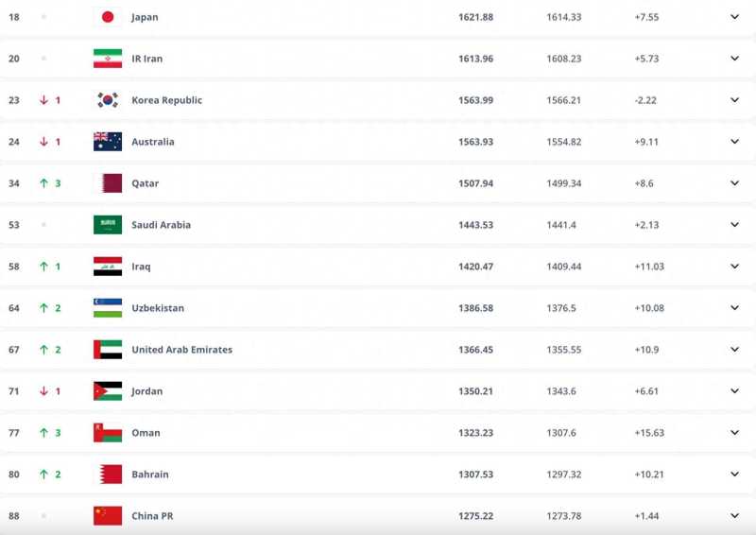Expand the IR Iran row chevron
The height and width of the screenshot is (535, 756).
[x=734, y=59]
